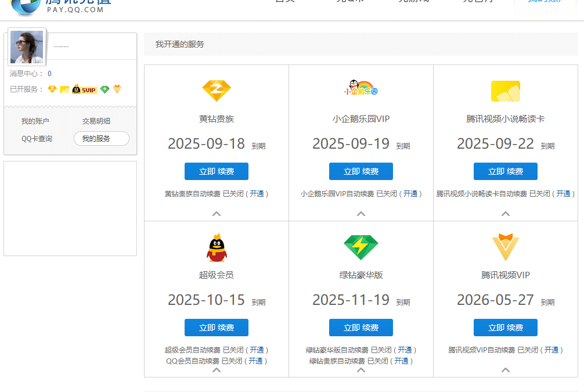Click the 小企鹅乐园 VIP logo icon
This screenshot has width=584, height=392.
(361, 88)
